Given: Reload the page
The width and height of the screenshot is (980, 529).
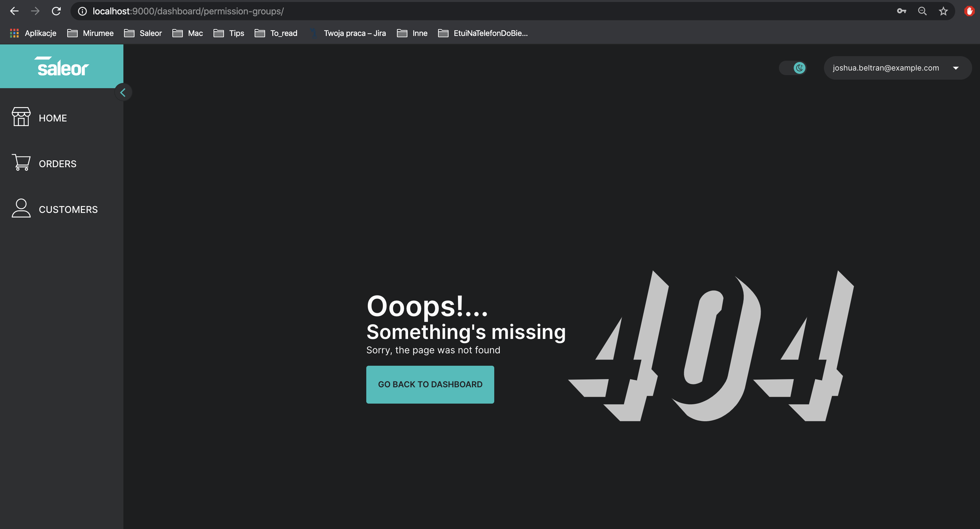Looking at the screenshot, I should tap(56, 11).
